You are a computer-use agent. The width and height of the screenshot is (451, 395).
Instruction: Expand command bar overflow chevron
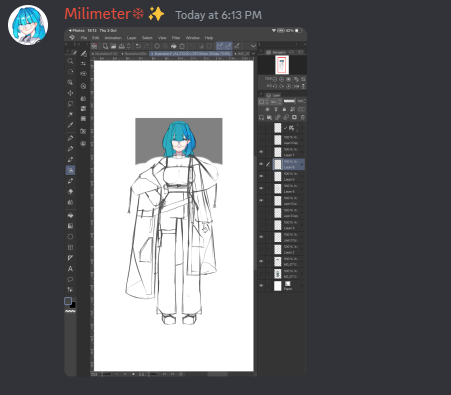(x=253, y=46)
